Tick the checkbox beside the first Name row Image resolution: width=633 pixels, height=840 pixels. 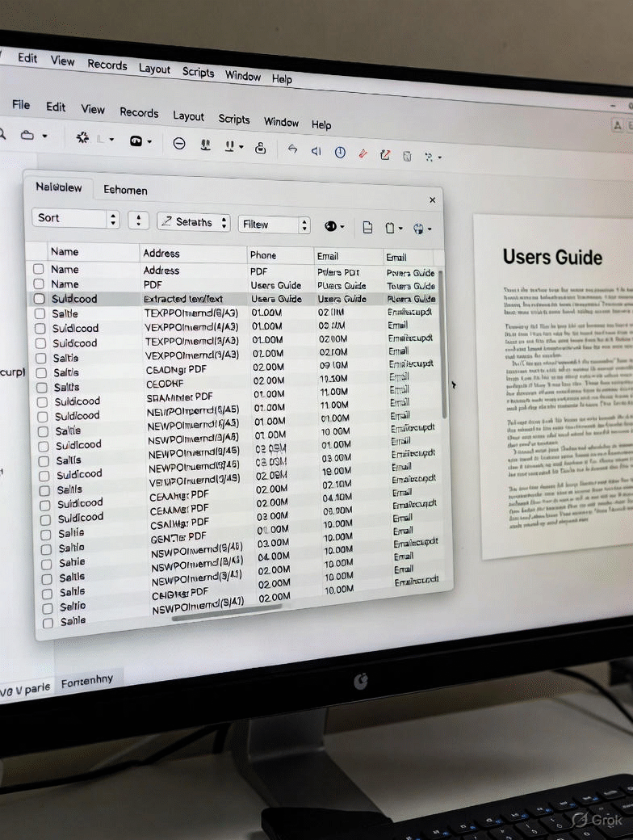pos(38,269)
